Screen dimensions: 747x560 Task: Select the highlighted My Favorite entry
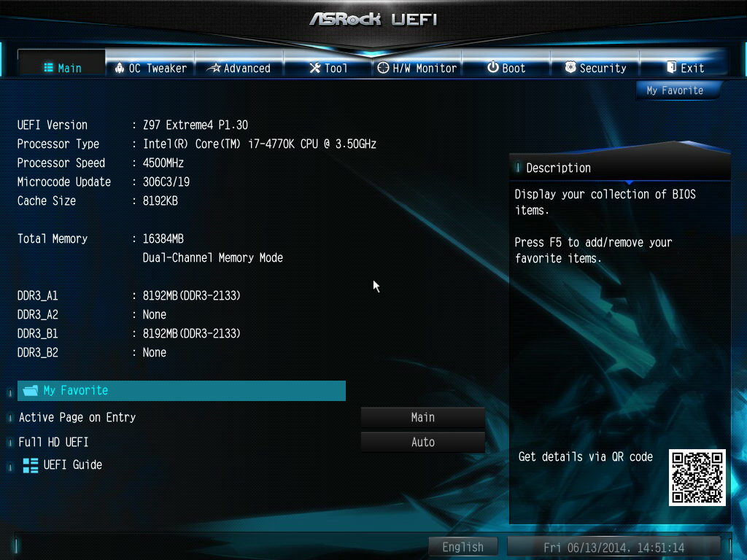pos(181,391)
